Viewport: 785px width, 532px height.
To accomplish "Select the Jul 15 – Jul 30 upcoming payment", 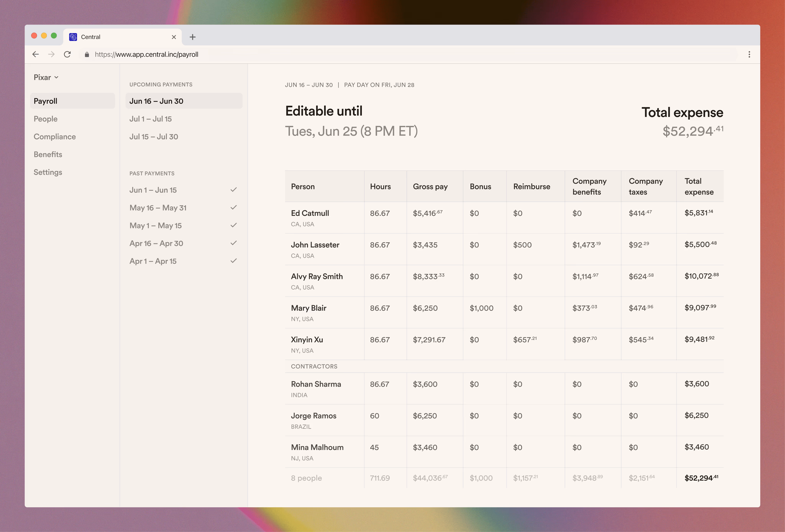I will (154, 136).
